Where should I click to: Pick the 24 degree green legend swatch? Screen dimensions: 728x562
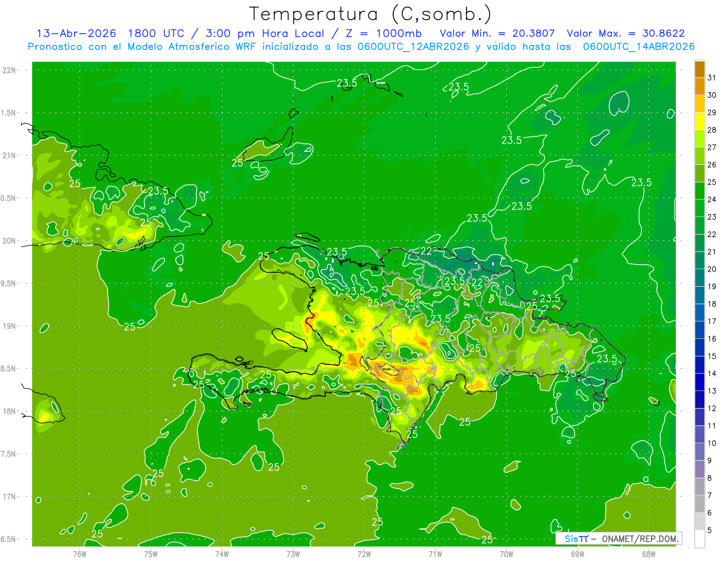[699, 191]
